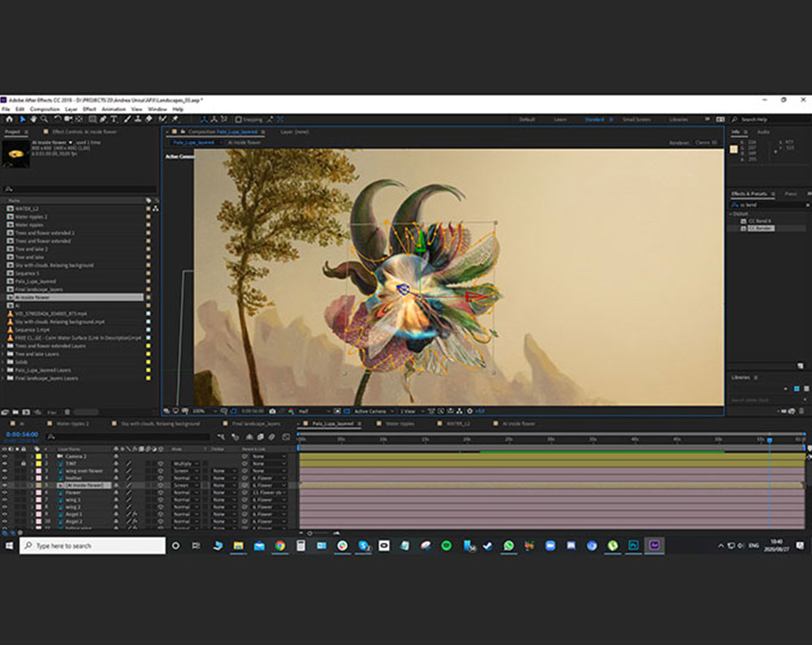Enable the Snapping checkbox

[x=238, y=119]
